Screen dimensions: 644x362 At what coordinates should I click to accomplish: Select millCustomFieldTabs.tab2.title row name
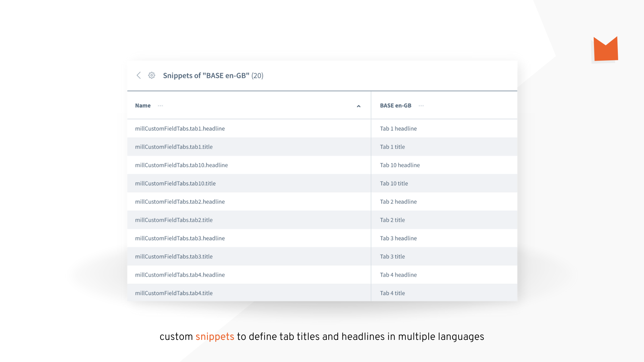[x=174, y=220]
